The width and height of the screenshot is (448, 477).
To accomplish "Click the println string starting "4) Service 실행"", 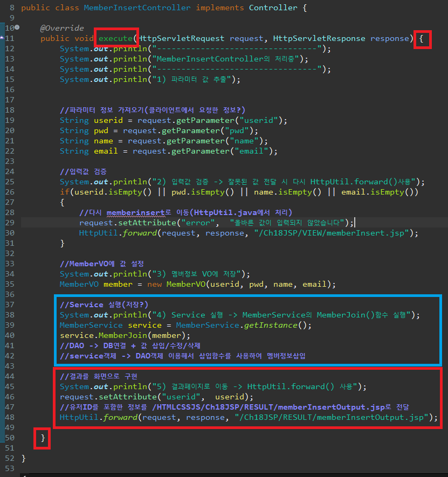I will pos(281,315).
